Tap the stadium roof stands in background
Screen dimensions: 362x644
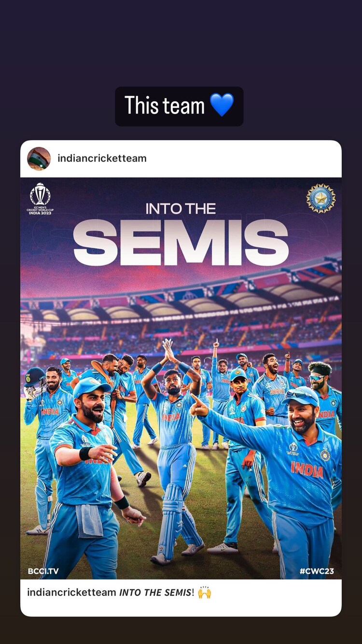[181, 309]
